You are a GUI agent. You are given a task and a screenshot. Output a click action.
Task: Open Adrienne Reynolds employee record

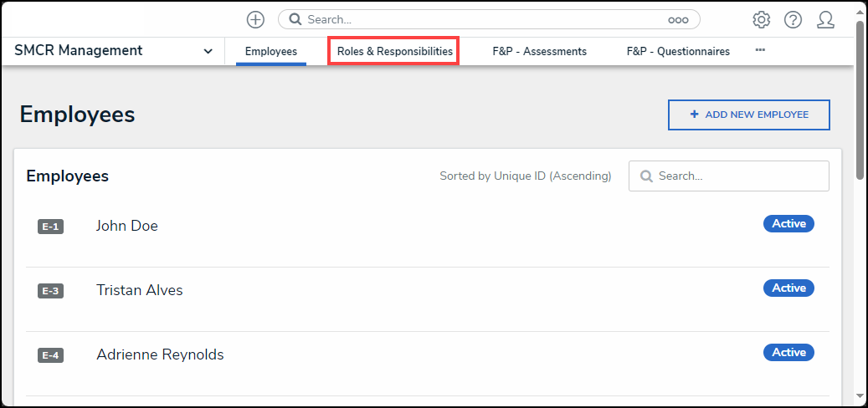click(x=160, y=354)
